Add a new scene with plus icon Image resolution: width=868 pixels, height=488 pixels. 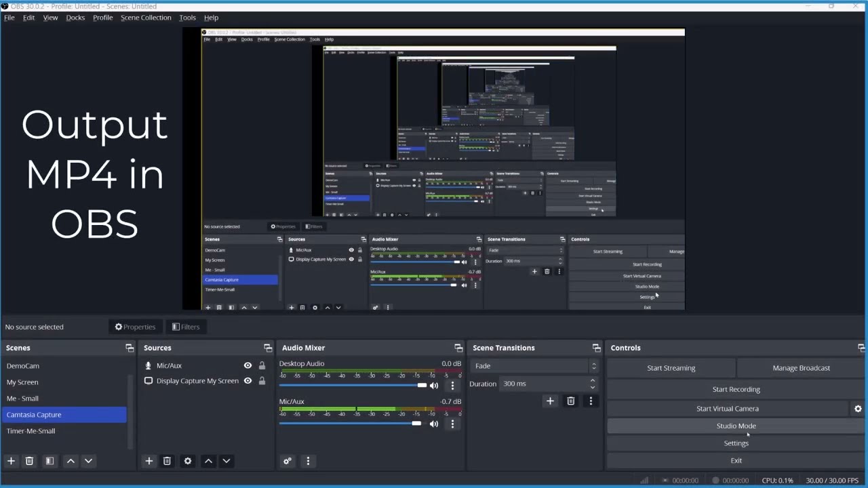(11, 461)
